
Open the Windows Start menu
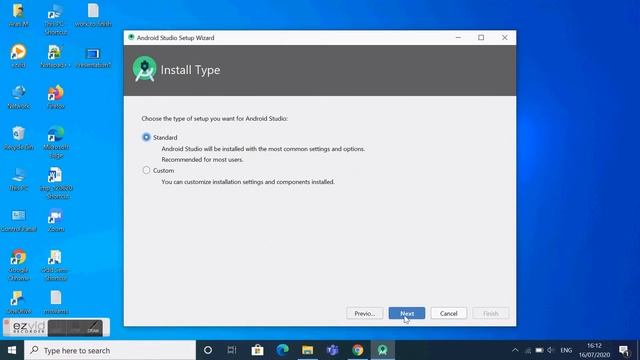tap(12, 350)
